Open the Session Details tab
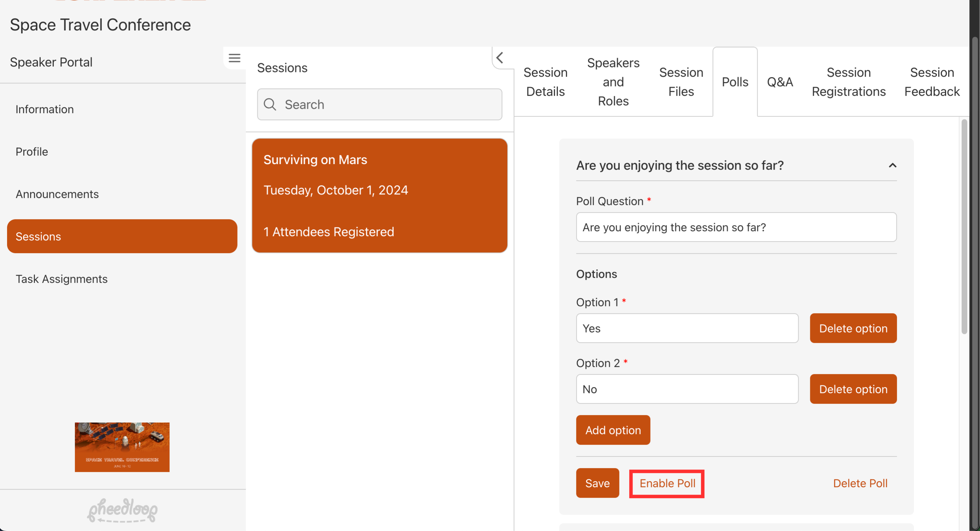 (x=545, y=82)
